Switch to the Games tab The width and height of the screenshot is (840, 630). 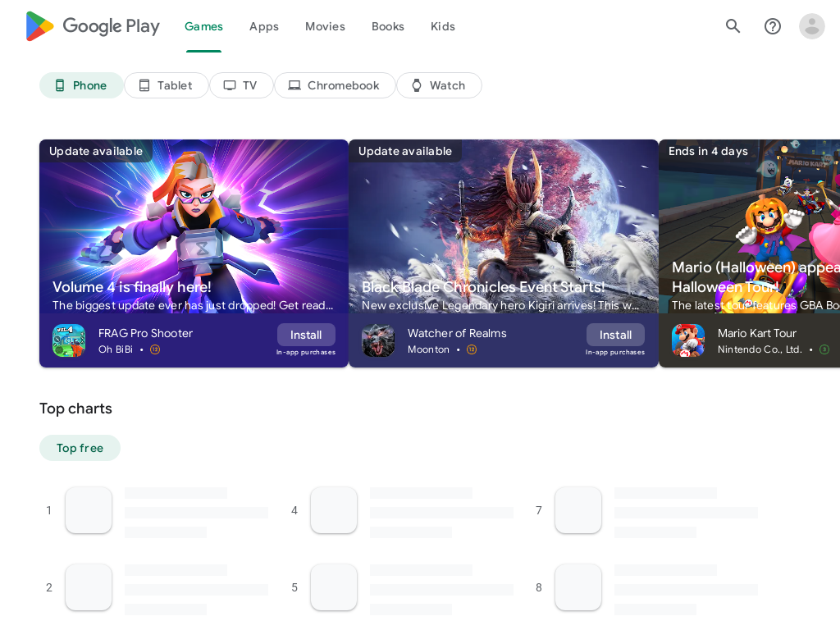[x=203, y=26]
